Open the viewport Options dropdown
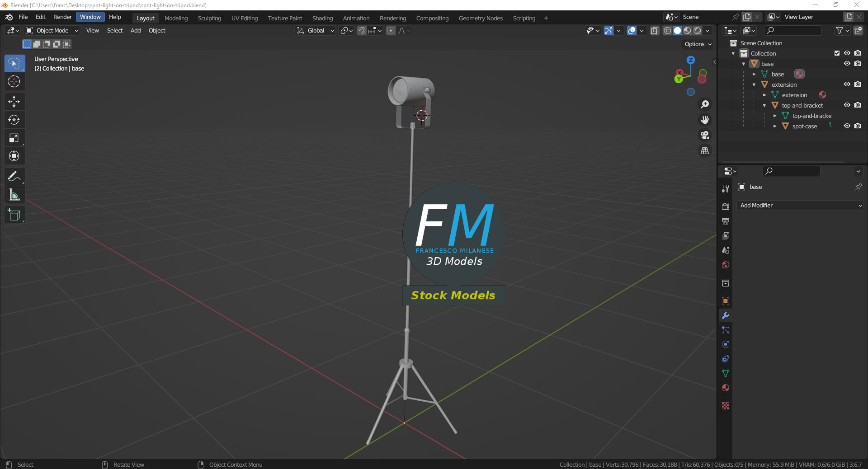This screenshot has height=469, width=868. 698,44
